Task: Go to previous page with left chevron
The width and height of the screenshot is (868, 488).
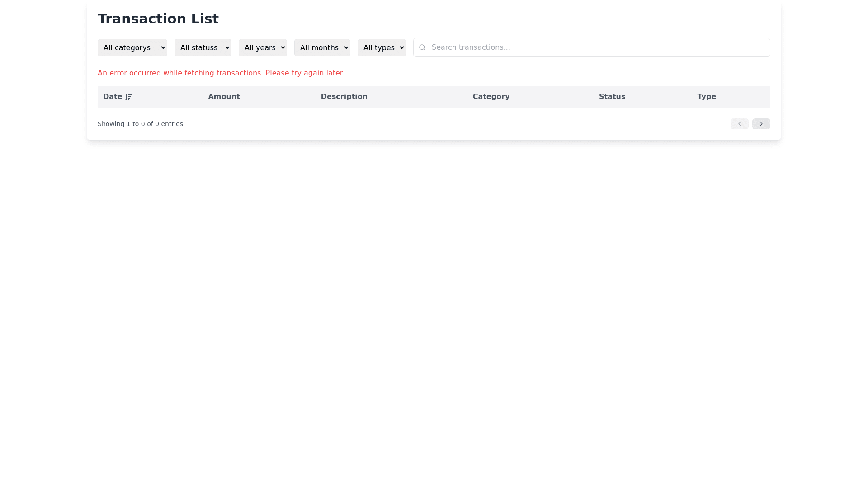Action: click(x=739, y=124)
